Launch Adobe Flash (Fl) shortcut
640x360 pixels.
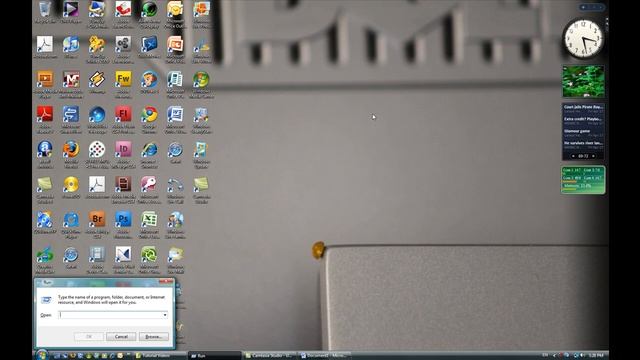123,114
